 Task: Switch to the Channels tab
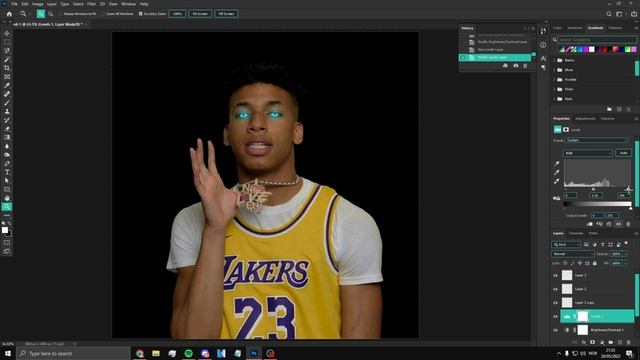click(x=576, y=233)
